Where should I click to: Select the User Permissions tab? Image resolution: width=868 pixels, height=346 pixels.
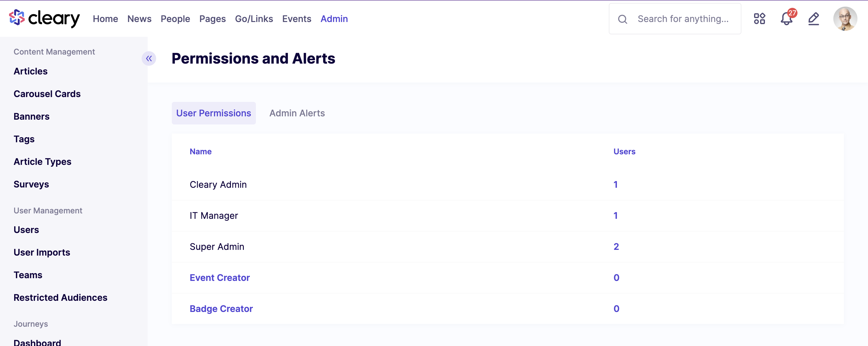pos(214,113)
